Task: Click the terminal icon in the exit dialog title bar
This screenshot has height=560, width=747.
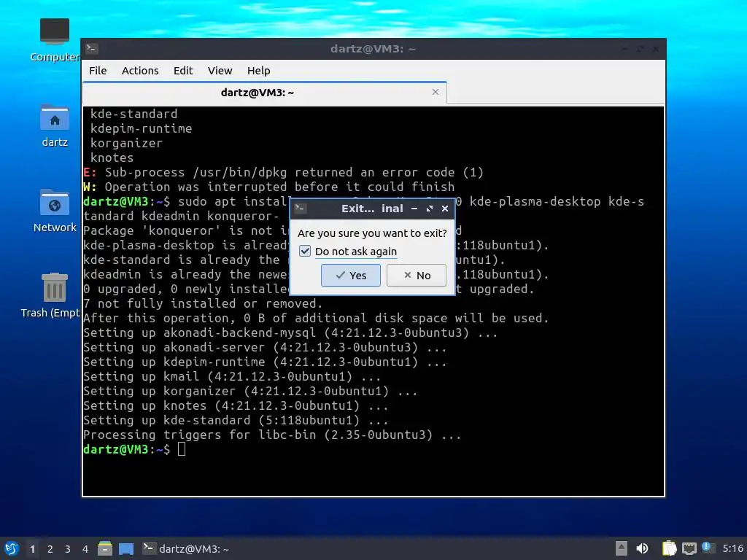Action: (300, 208)
